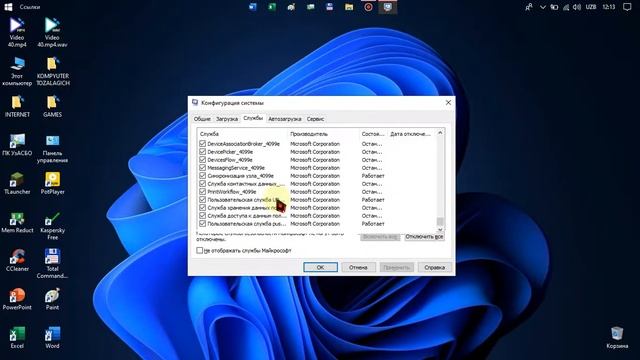This screenshot has width=640, height=360.
Task: Open help with Справка button
Action: (434, 267)
